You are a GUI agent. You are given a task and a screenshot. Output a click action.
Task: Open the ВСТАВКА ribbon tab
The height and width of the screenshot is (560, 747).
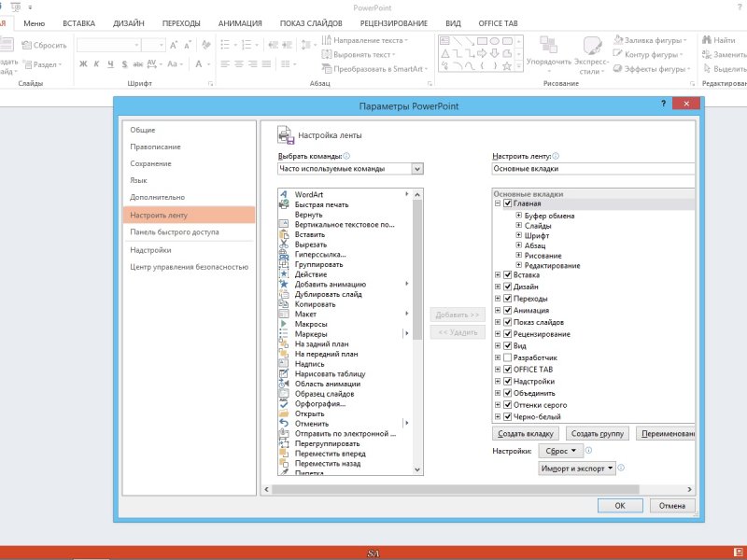click(x=79, y=23)
